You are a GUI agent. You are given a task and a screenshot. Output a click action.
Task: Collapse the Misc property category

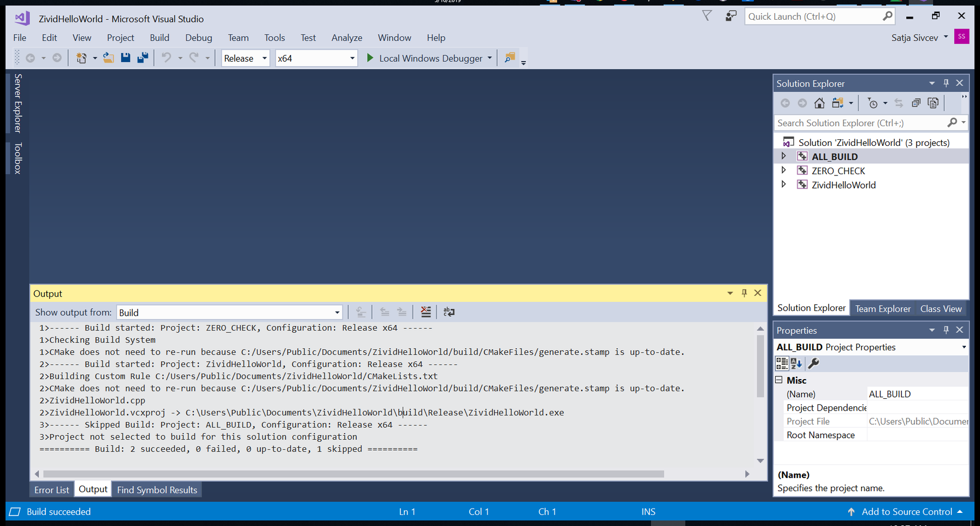coord(779,380)
